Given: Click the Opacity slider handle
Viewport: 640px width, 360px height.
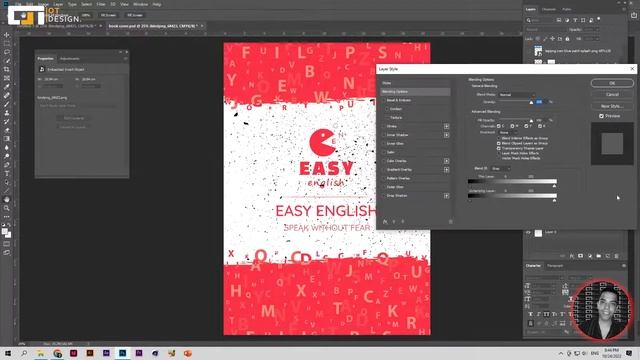Looking at the screenshot, I should (x=531, y=102).
